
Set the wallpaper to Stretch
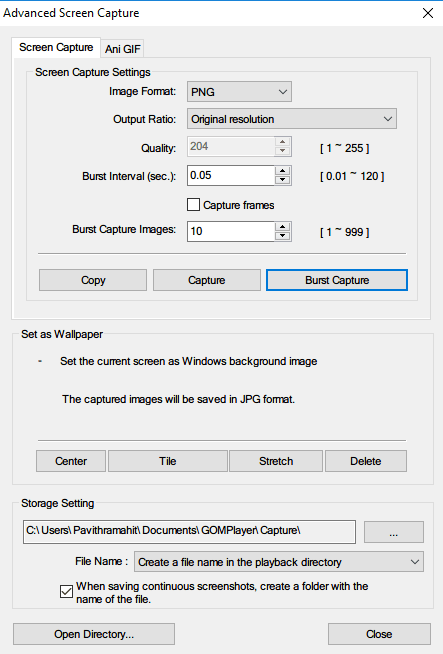point(276,461)
